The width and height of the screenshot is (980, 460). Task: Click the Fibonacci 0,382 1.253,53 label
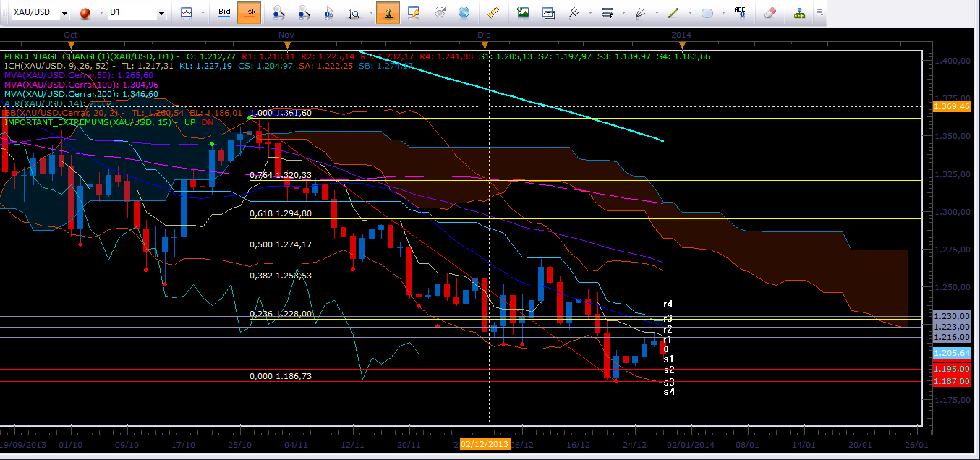pyautogui.click(x=281, y=276)
